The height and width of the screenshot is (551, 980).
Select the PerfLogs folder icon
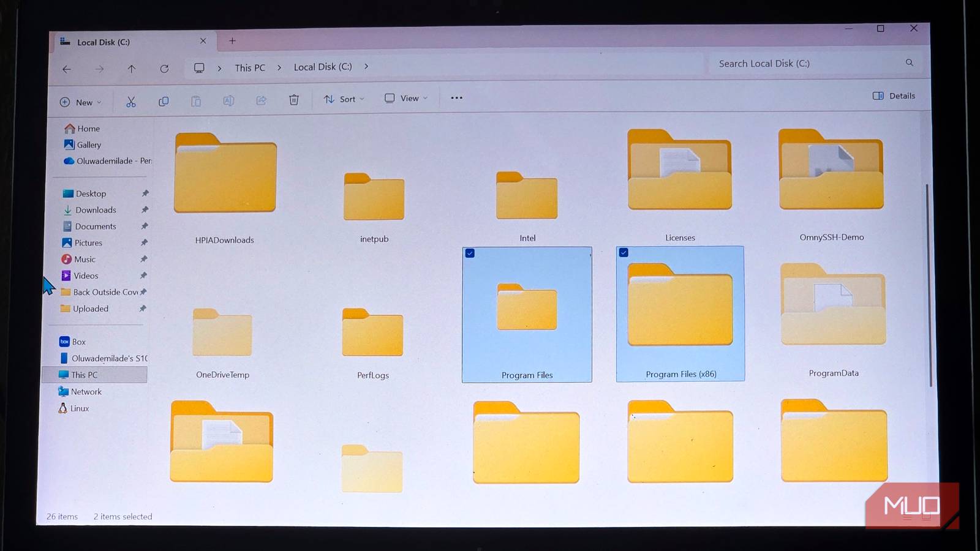click(372, 332)
